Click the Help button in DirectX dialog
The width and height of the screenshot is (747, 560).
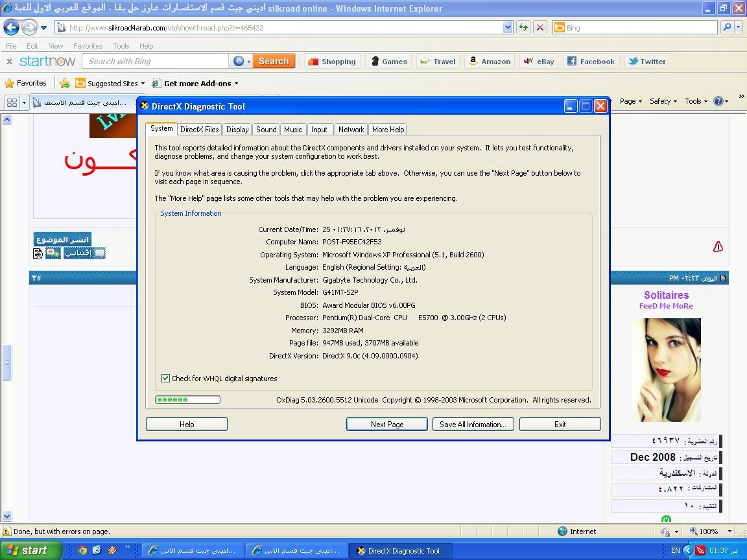coord(187,425)
